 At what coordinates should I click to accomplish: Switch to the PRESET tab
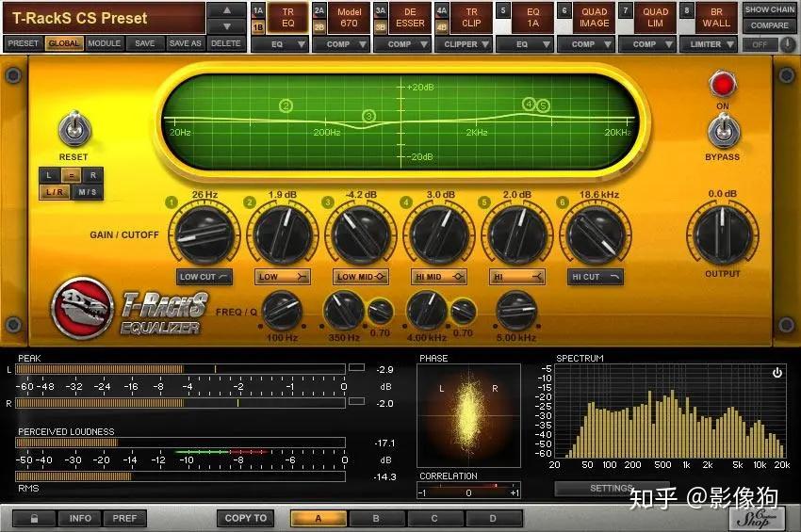[x=23, y=44]
